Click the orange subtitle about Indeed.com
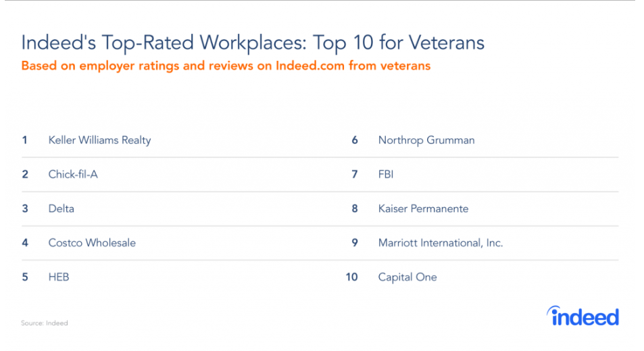 point(226,66)
